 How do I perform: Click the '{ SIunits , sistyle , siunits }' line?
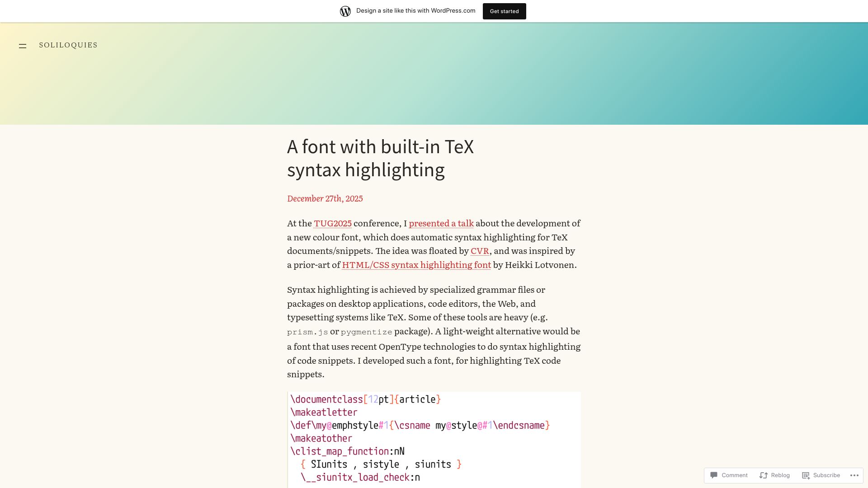tap(381, 465)
